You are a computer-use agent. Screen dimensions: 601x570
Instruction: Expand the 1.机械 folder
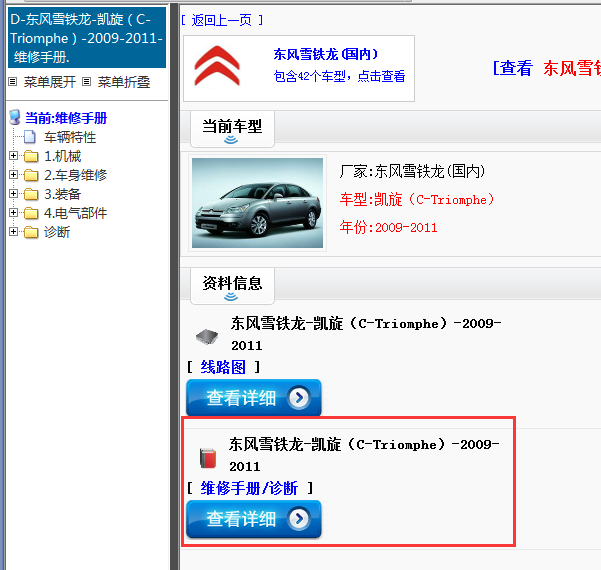(13, 155)
